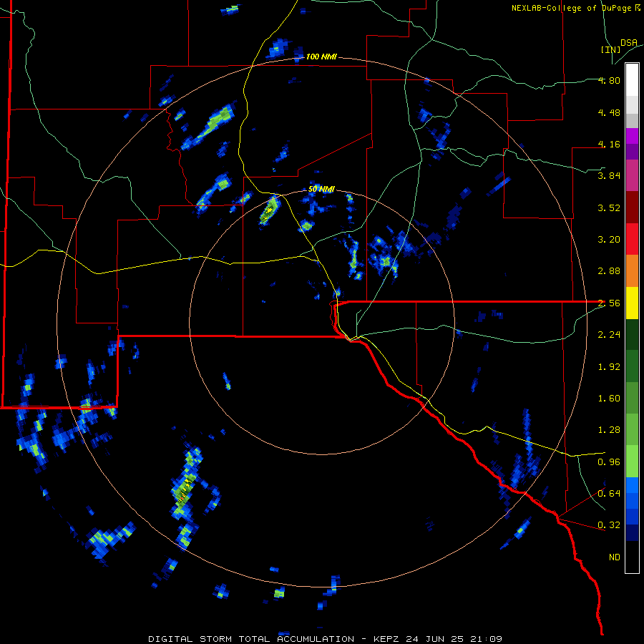Viewport: 644px width, 644px height.
Task: Pick the lime swatch beside 0.96
Action: click(632, 462)
